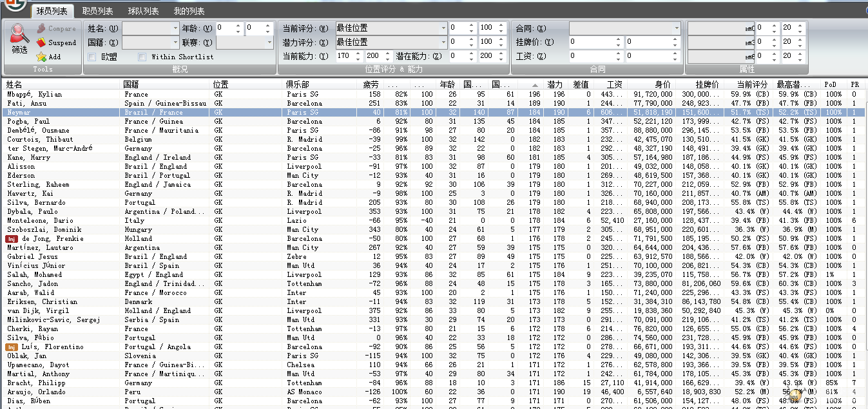The image size is (868, 409).
Task: Select the Szoboszlai, Dominik row
Action: pos(434,229)
